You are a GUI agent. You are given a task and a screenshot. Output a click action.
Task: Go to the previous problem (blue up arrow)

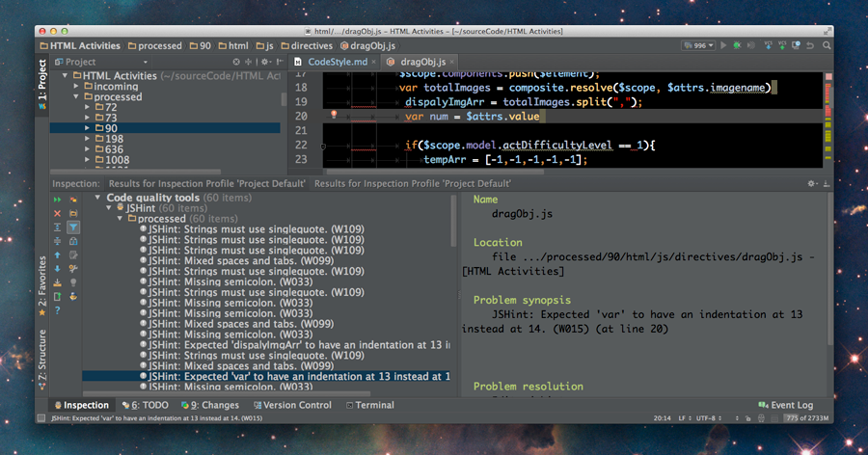coord(57,255)
